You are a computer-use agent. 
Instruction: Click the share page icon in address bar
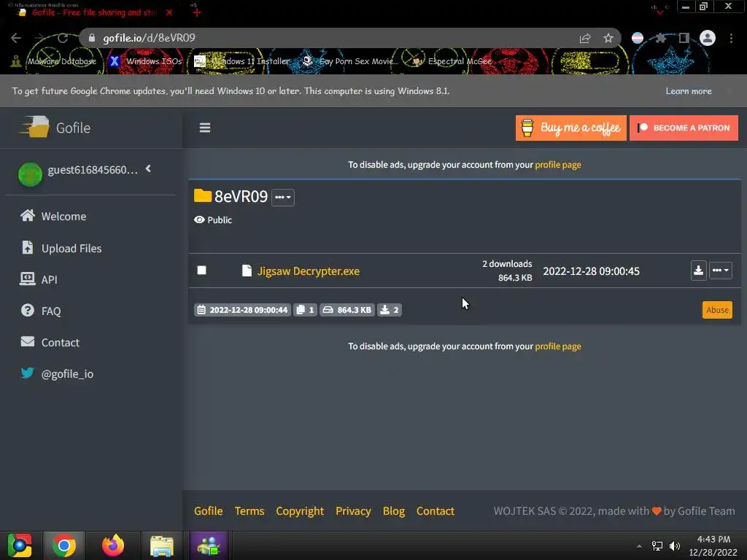(x=585, y=38)
